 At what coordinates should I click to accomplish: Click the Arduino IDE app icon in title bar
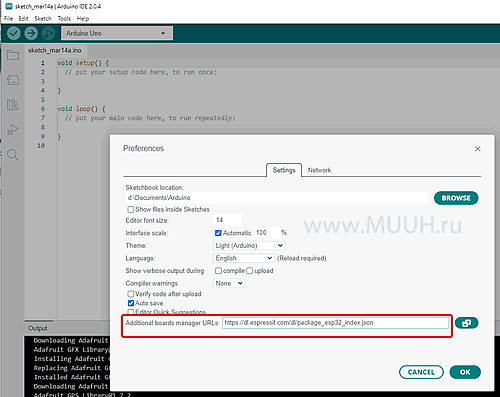point(9,6)
